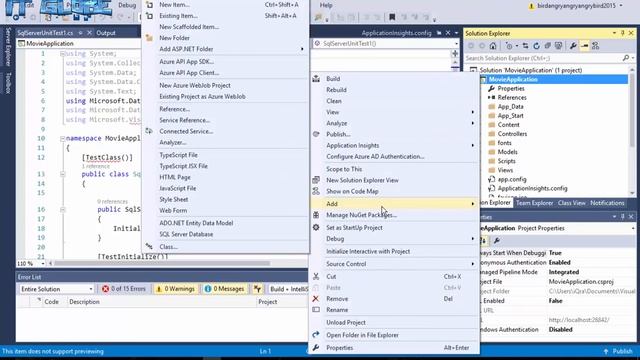Toggle the 0 Warnings filter
The image size is (640, 360).
(x=176, y=289)
